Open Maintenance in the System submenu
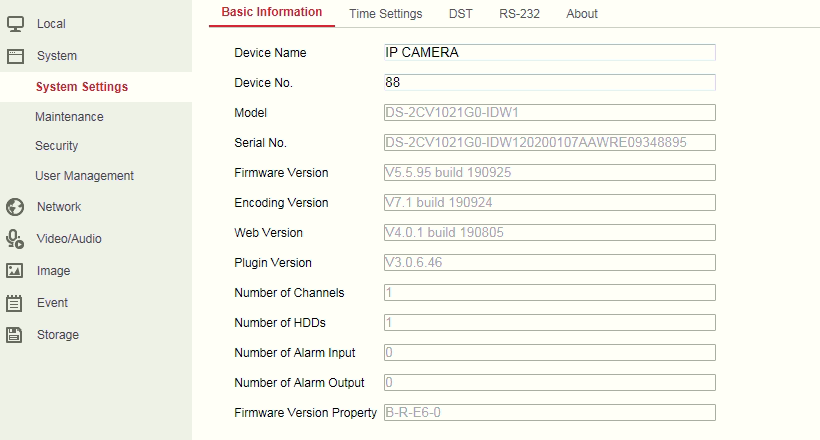 click(69, 117)
